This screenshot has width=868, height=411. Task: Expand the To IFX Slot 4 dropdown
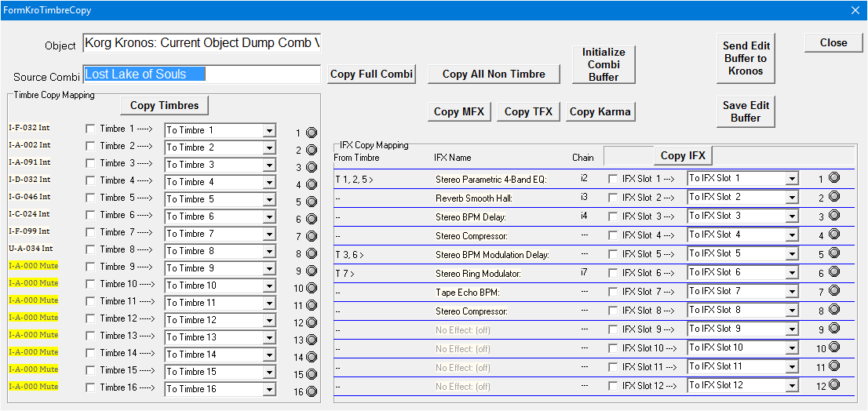792,235
